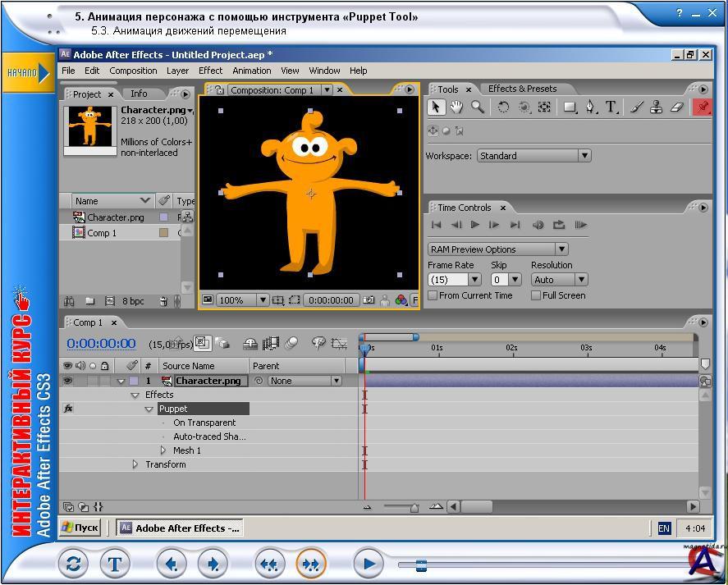Open the Composition menu
This screenshot has width=728, height=585.
pyautogui.click(x=133, y=71)
